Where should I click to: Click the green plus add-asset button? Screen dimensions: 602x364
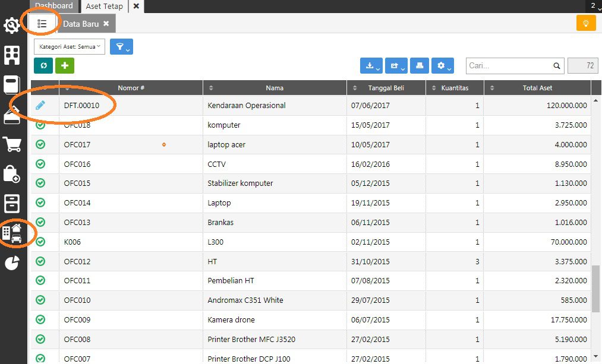tap(65, 65)
